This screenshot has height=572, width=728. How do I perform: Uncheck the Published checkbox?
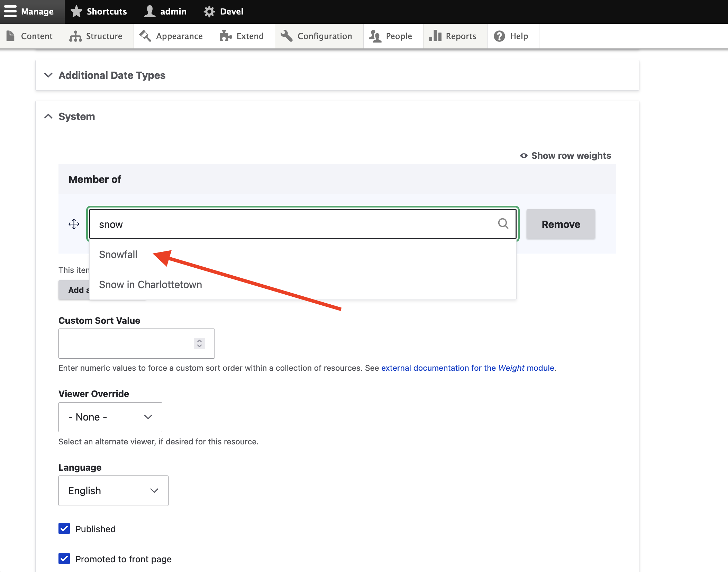tap(64, 528)
